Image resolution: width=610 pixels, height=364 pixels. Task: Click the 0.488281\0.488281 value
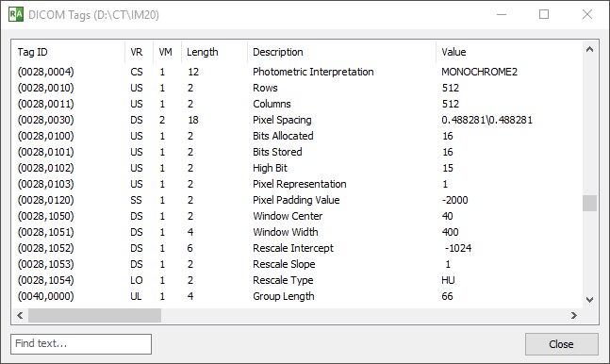coord(487,120)
